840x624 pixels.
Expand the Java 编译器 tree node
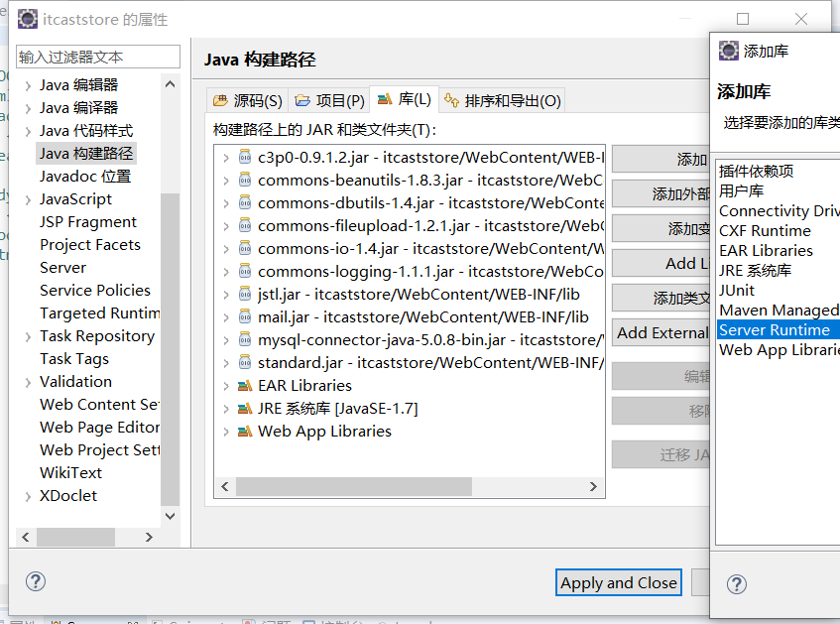28,109
